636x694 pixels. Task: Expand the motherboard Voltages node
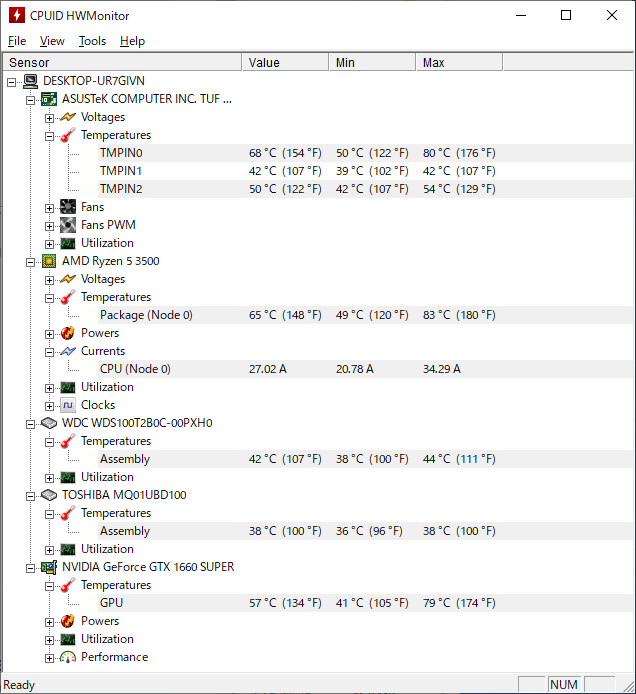(x=49, y=117)
